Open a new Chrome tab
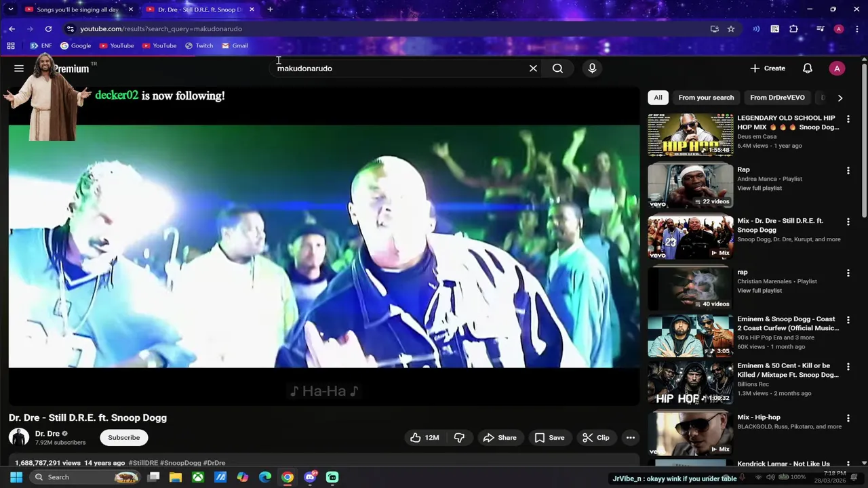 coord(270,9)
